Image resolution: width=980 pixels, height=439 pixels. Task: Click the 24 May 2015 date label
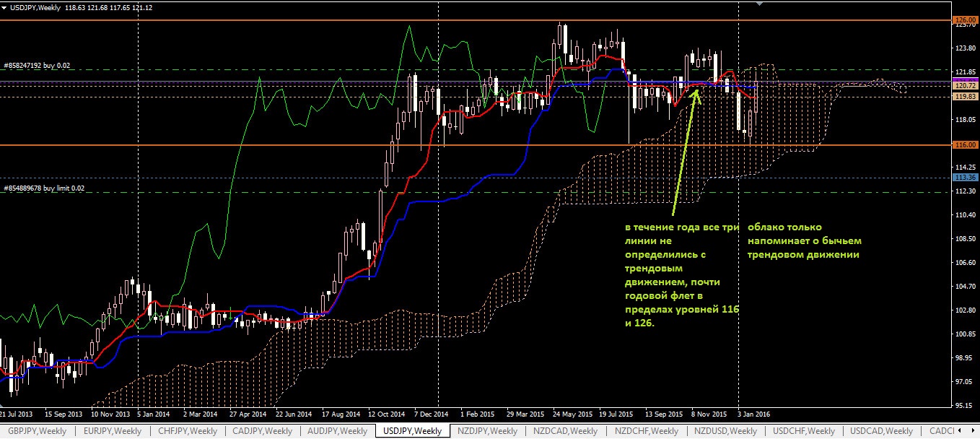[572, 415]
